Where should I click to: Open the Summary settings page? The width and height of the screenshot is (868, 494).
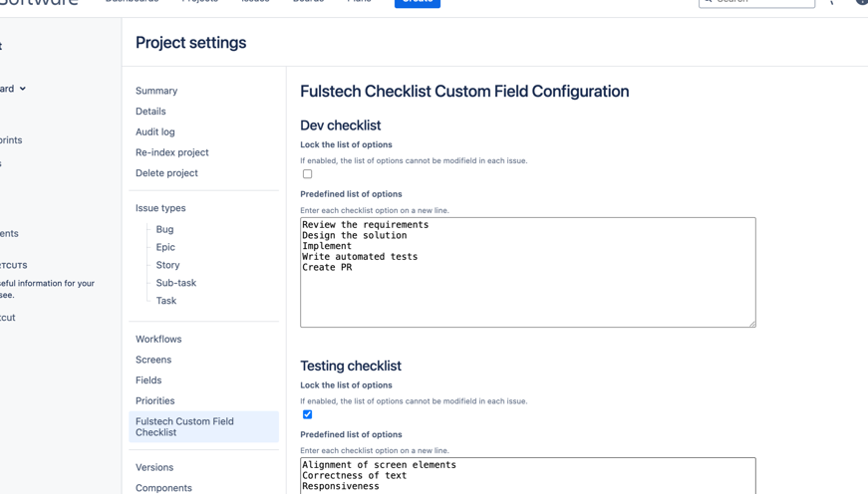(x=156, y=91)
